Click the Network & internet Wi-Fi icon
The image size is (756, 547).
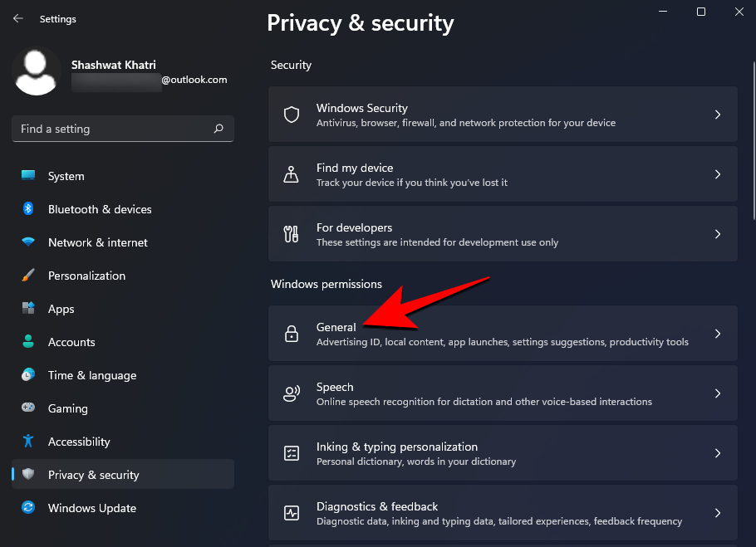point(28,242)
